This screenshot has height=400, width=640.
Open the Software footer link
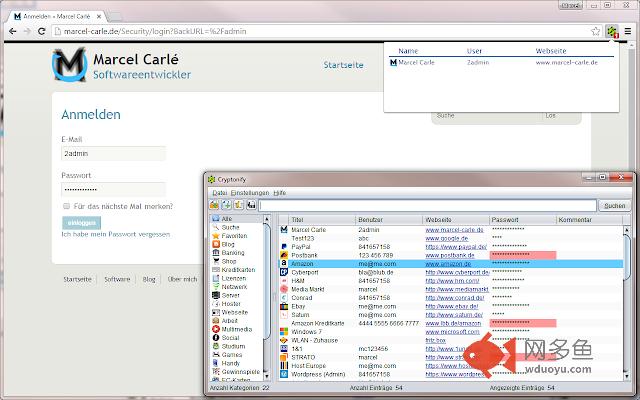[117, 279]
